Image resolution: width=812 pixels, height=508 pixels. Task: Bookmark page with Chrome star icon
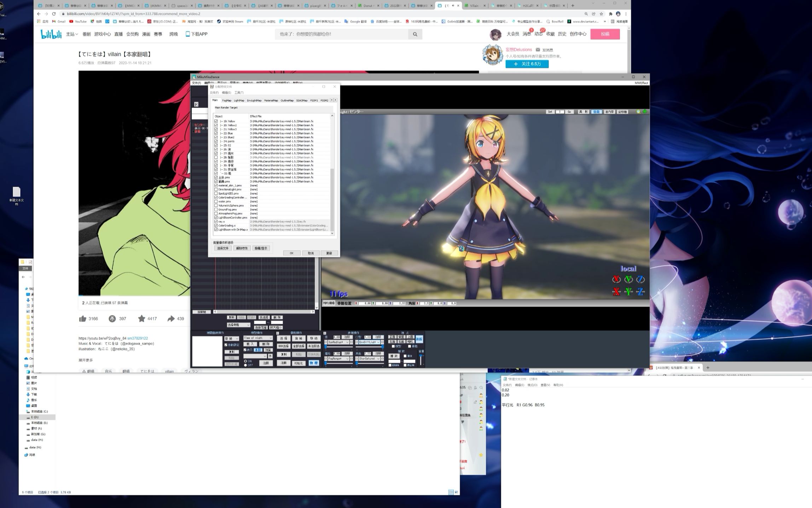(x=601, y=14)
